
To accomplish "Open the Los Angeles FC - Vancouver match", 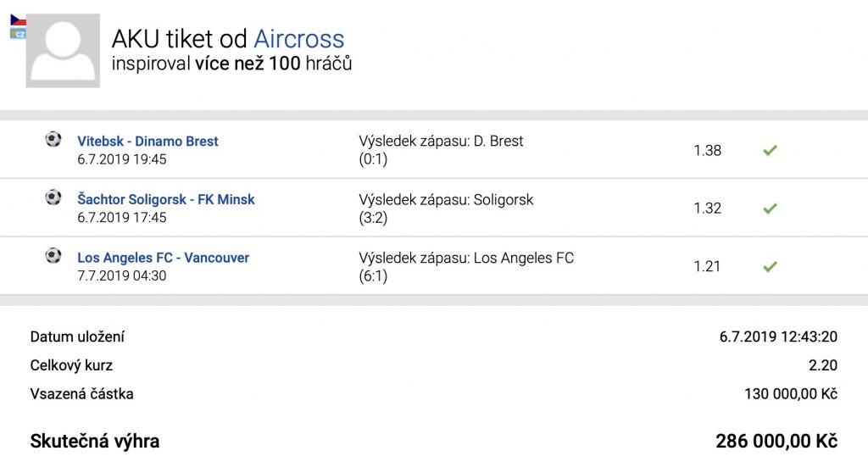I will coord(163,258).
